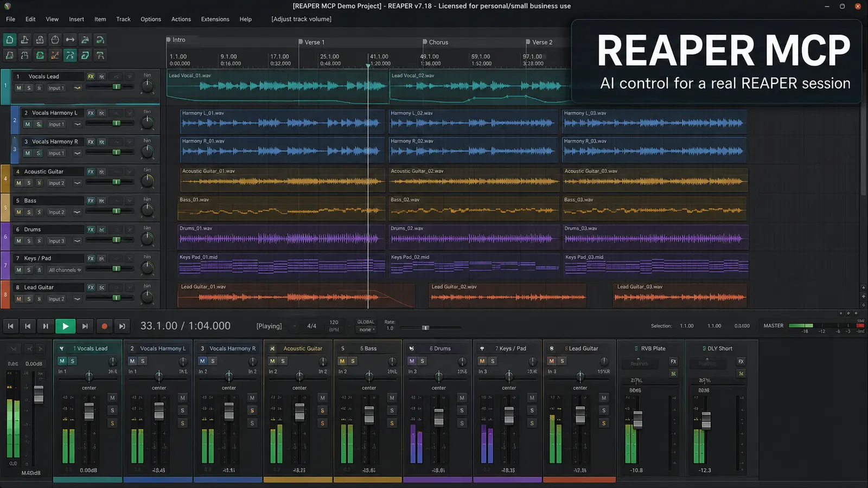Screen dimensions: 868x488
Task: Select the Lead Vocal_01.wav media item
Action: pos(277,87)
